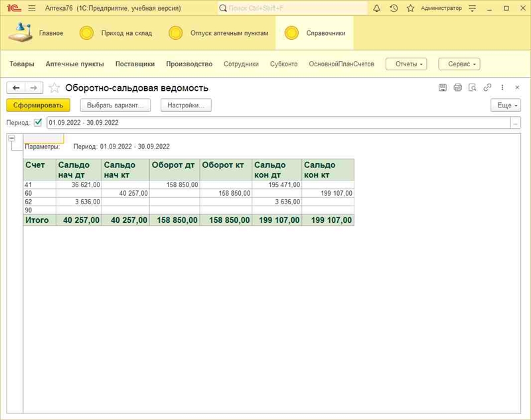Open the Настройки button

[x=186, y=105]
